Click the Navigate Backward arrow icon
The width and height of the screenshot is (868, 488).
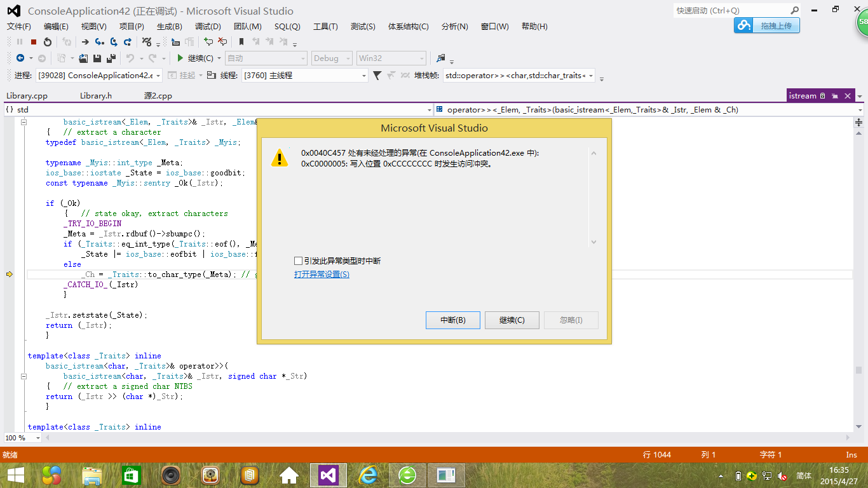tap(20, 58)
